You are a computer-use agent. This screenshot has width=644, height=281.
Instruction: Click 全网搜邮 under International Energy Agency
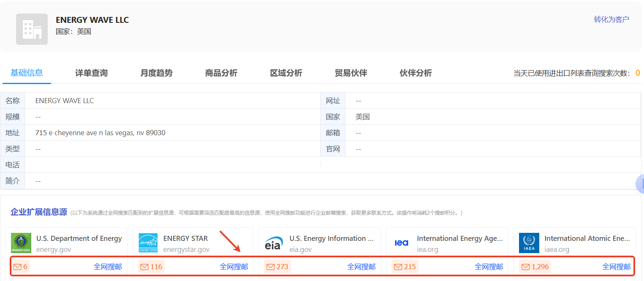coord(489,267)
